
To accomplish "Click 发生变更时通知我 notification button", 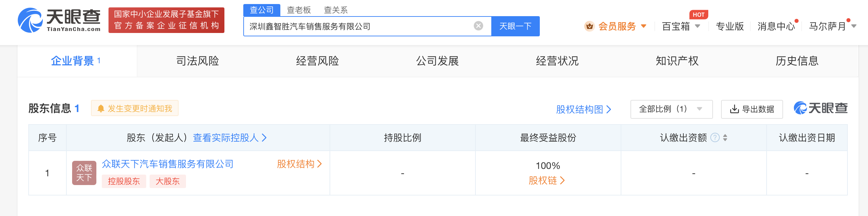I will [x=135, y=108].
